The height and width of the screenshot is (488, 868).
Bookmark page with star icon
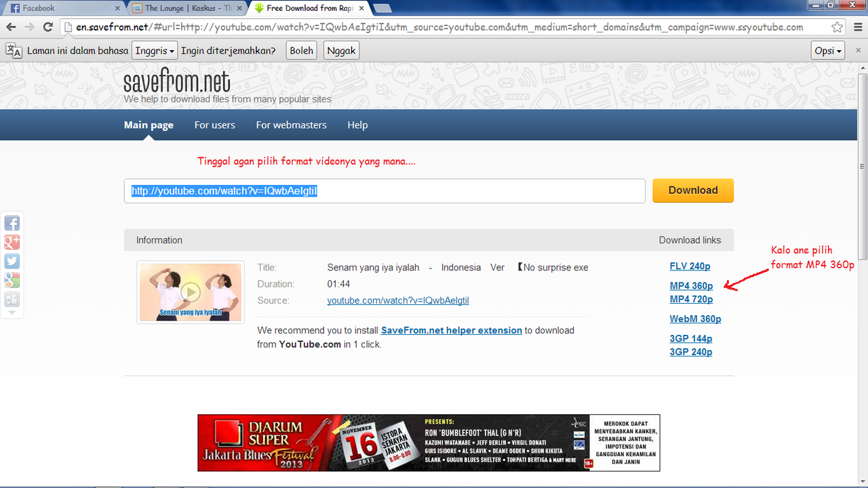coord(837,27)
